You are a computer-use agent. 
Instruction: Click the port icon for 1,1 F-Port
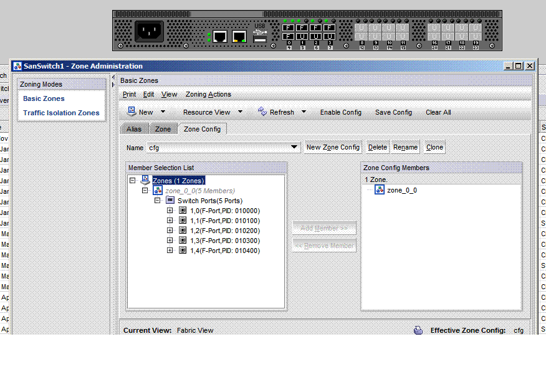183,221
